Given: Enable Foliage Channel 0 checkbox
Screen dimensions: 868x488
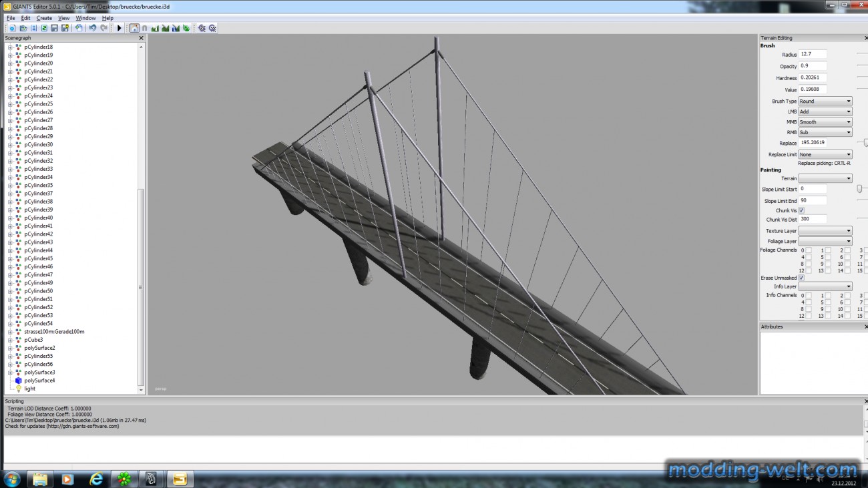Looking at the screenshot, I should click(x=809, y=250).
